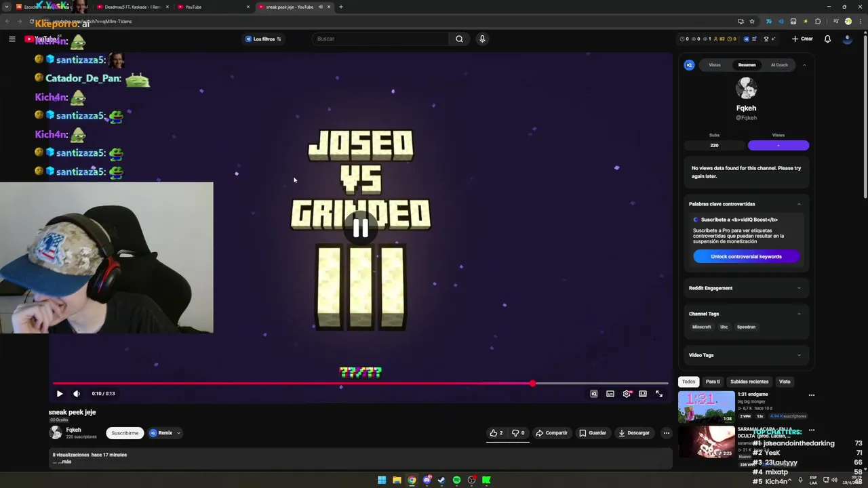Toggle subtitles in the player

610,393
